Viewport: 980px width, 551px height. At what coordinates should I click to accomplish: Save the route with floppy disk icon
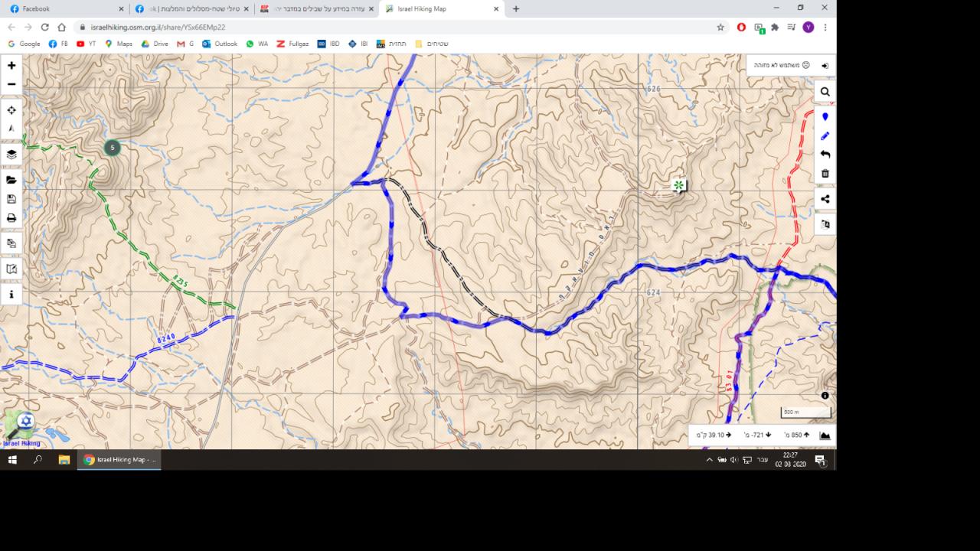(x=11, y=199)
